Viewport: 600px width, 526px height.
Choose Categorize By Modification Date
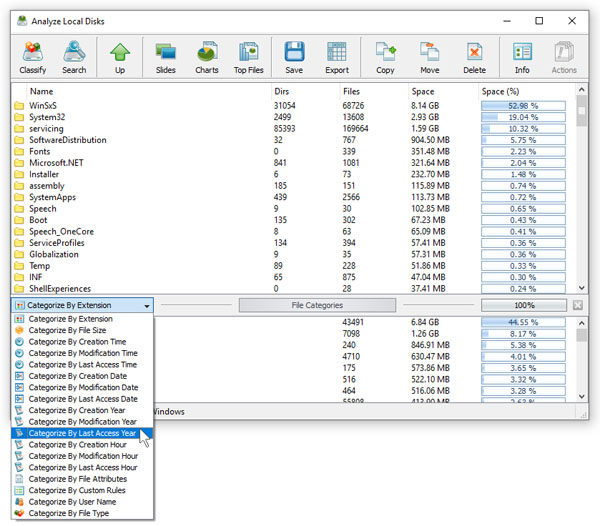[x=82, y=388]
